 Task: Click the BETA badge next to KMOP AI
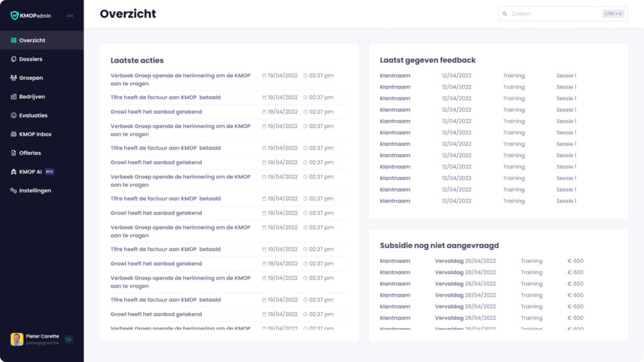50,171
